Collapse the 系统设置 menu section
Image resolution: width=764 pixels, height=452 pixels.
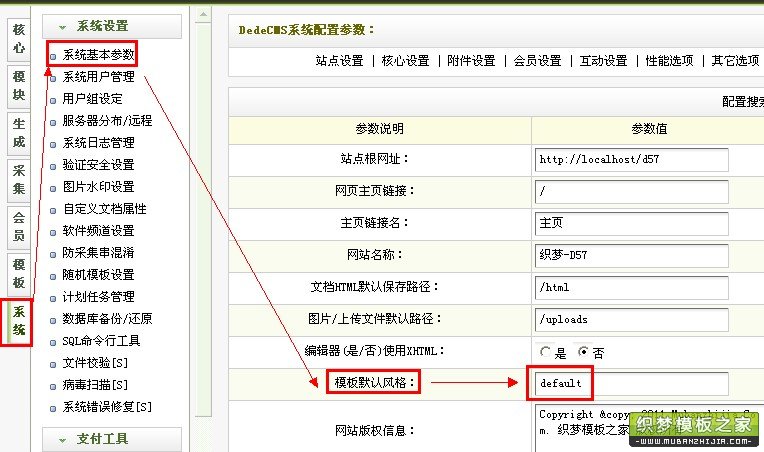(x=112, y=26)
